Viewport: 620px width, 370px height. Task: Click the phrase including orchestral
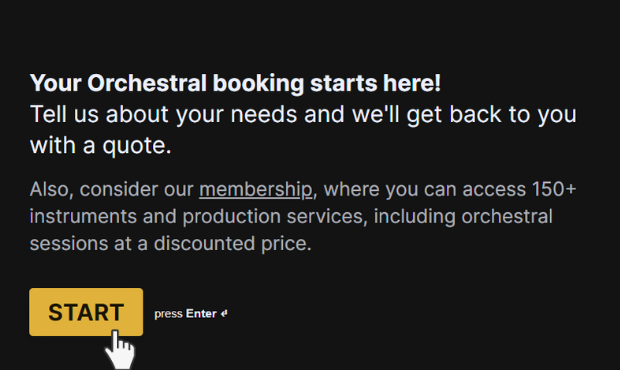tap(463, 217)
